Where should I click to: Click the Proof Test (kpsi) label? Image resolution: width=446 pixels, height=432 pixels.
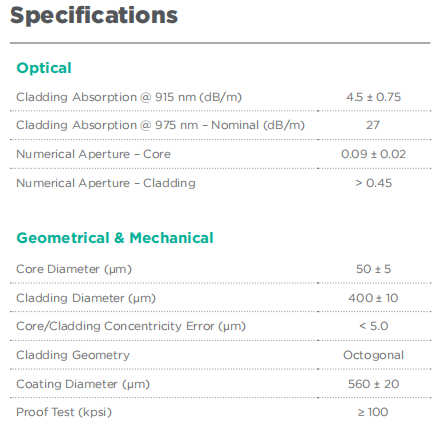click(64, 412)
